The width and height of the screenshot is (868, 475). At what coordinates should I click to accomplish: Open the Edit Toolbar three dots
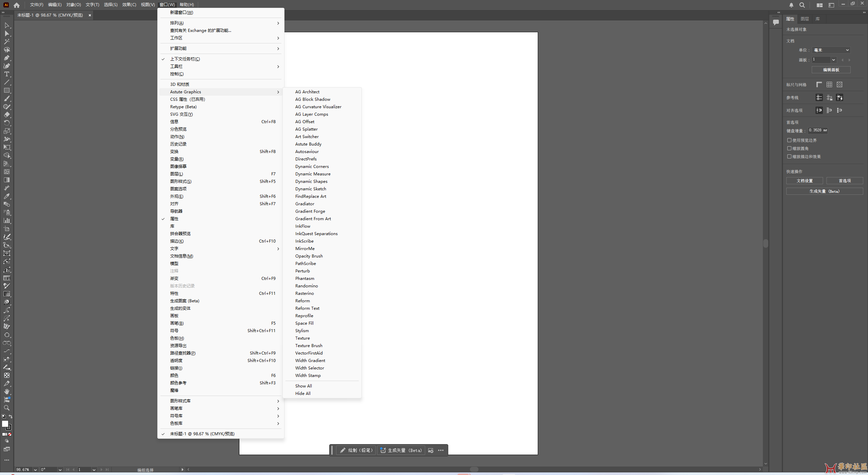pos(7,460)
